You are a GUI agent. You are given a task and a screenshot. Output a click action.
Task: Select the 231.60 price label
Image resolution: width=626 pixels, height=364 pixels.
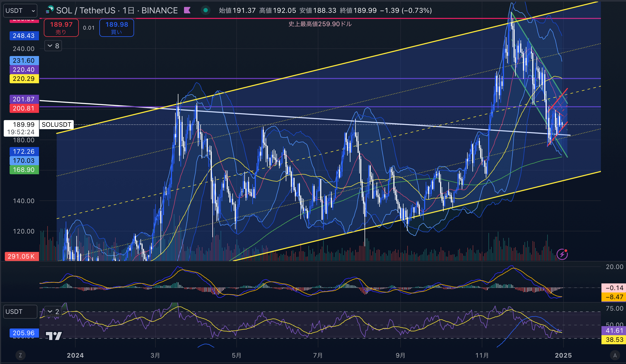point(24,61)
